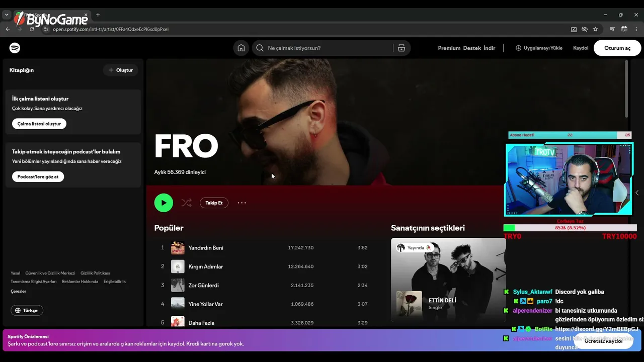This screenshot has height=362, width=644.
Task: Click the crossed-eye icon in address bar
Action: click(584, 29)
